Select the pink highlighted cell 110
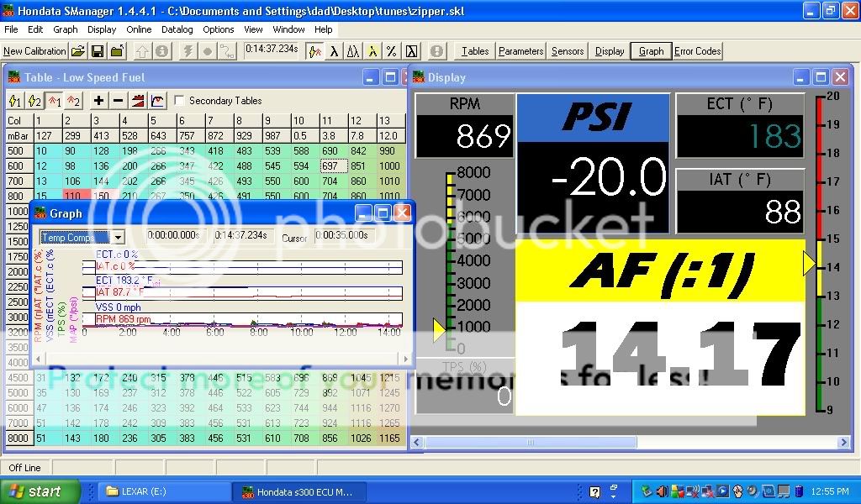The image size is (861, 504). (75, 197)
